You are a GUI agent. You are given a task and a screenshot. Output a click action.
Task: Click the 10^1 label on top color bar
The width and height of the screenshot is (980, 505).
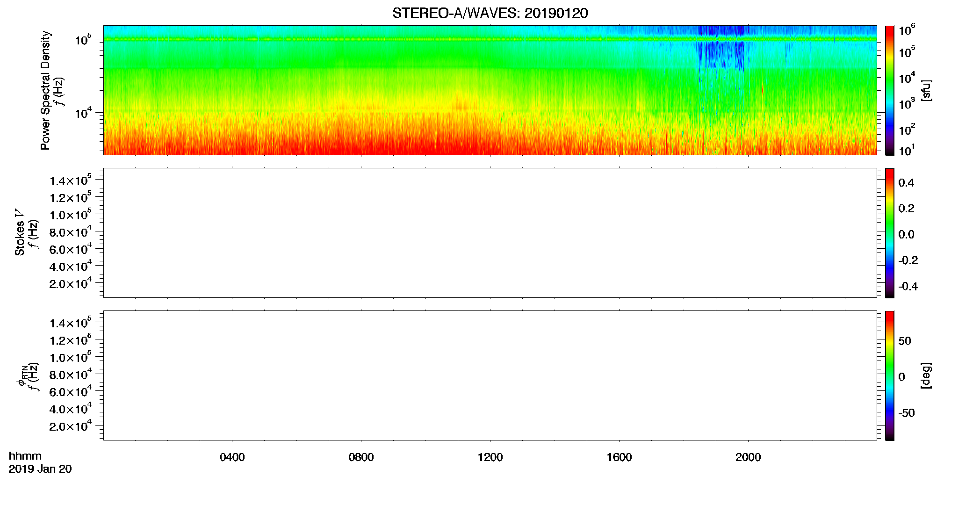tap(907, 151)
